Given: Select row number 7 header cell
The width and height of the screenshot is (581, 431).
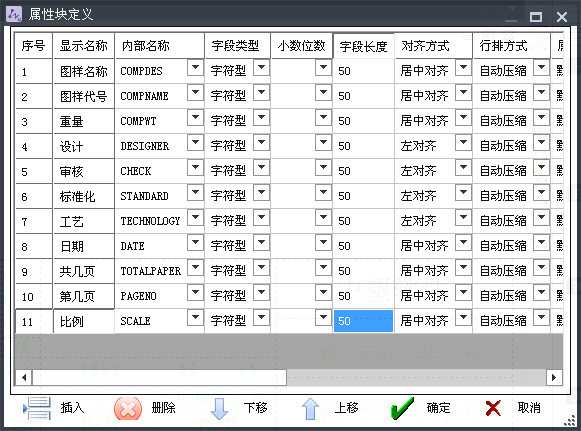Looking at the screenshot, I should point(34,221).
